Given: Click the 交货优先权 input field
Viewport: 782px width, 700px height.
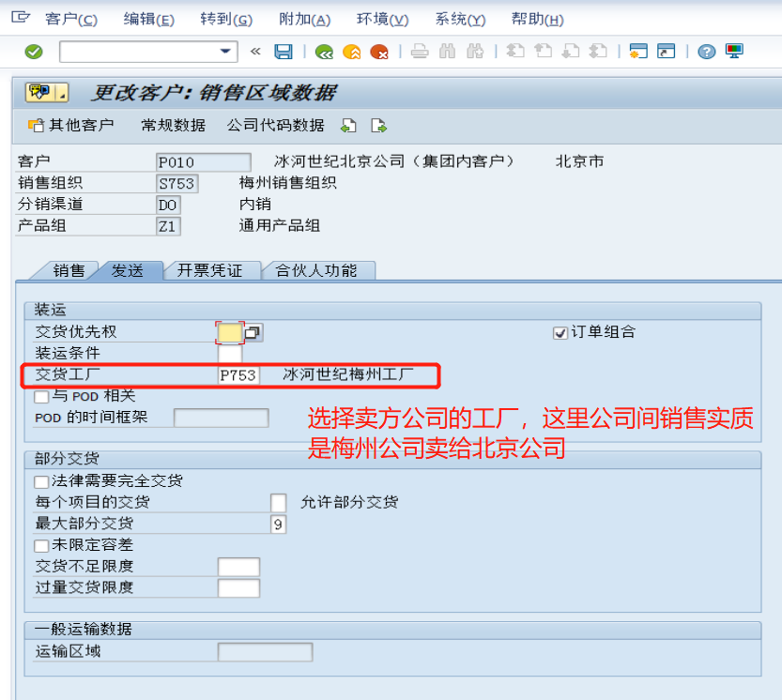Looking at the screenshot, I should (x=230, y=332).
